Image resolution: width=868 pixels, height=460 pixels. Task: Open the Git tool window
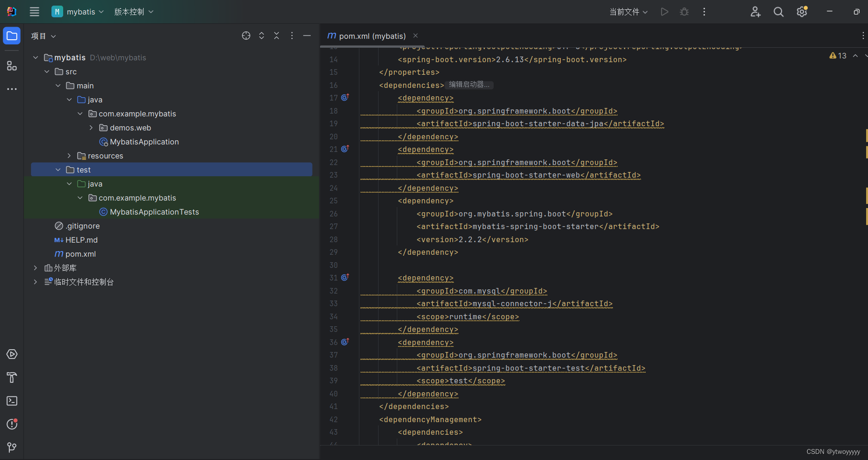(12, 448)
